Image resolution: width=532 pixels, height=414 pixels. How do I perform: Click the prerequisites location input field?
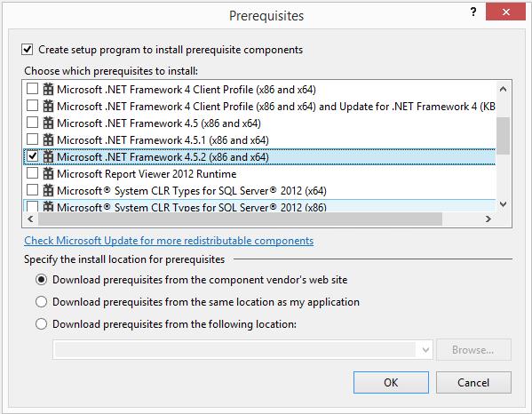click(236, 350)
